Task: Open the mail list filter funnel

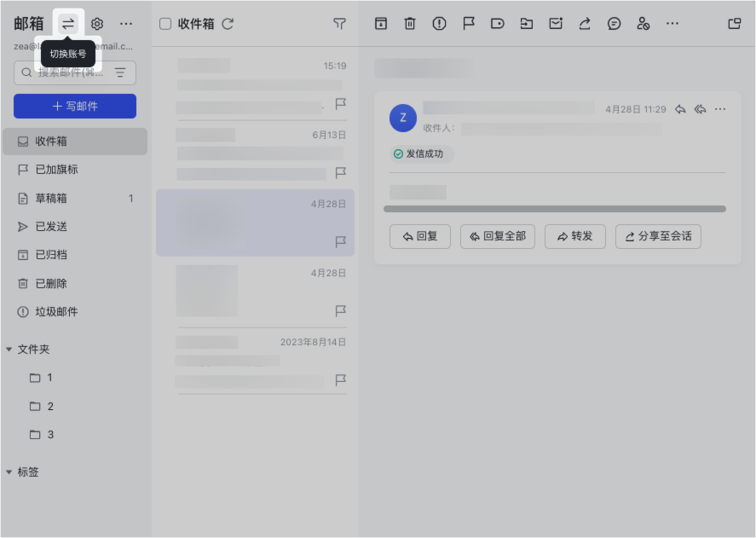Action: 339,24
